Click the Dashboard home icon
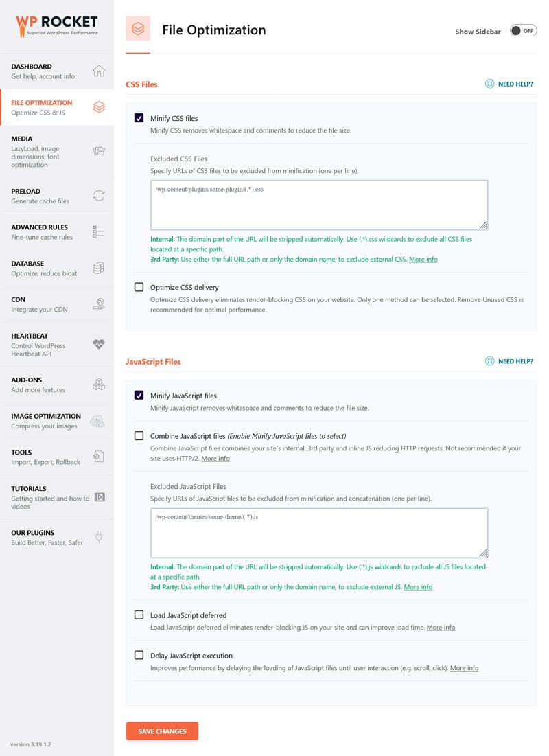 [98, 70]
